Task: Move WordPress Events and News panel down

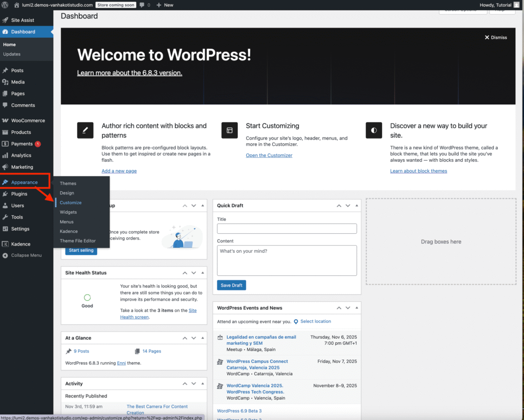Action: click(x=347, y=308)
